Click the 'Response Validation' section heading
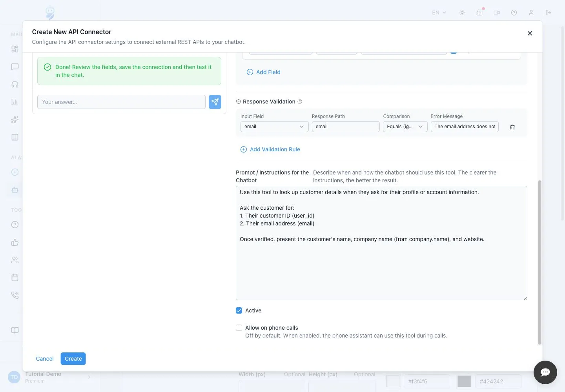Viewport: 565px width, 392px height. [x=269, y=102]
